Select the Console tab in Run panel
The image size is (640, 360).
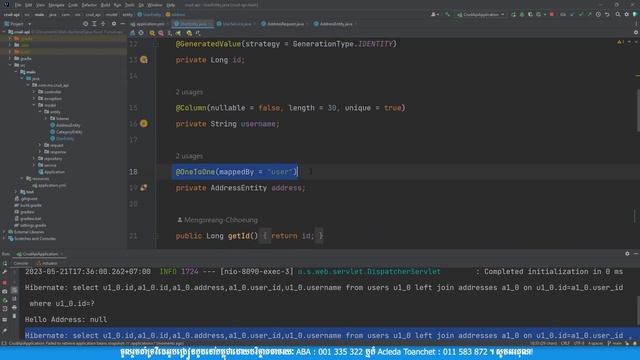(x=20, y=263)
